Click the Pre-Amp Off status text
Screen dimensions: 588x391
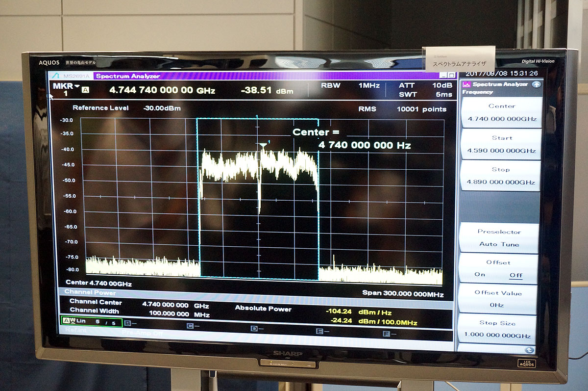[x=143, y=332]
